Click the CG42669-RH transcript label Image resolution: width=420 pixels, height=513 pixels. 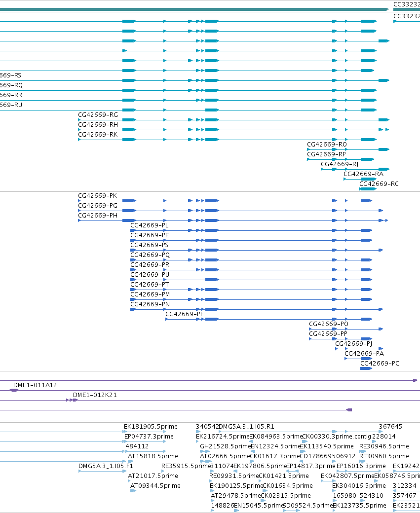click(98, 125)
